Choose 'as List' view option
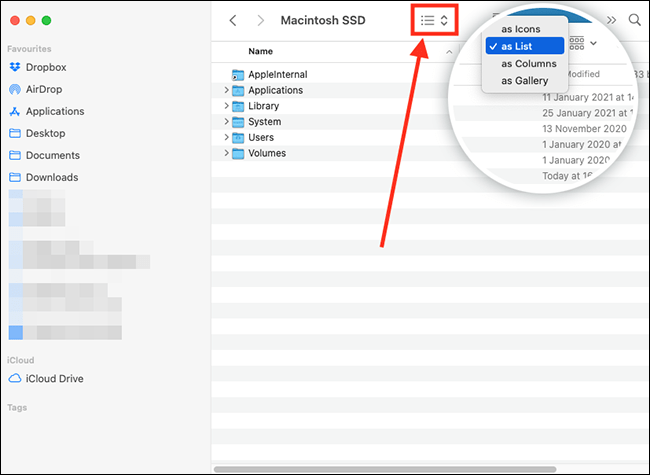Screen dimensions: 650x475 [x=525, y=46]
